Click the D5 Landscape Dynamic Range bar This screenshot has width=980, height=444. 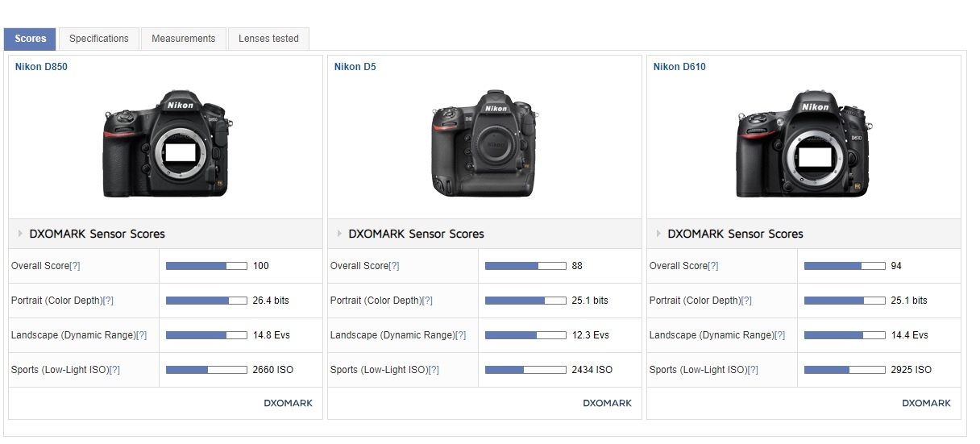click(x=525, y=335)
